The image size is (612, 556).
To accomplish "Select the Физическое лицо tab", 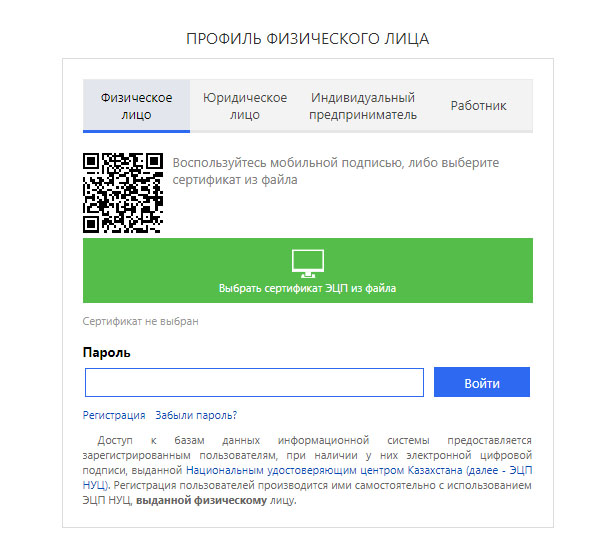I will pyautogui.click(x=136, y=106).
